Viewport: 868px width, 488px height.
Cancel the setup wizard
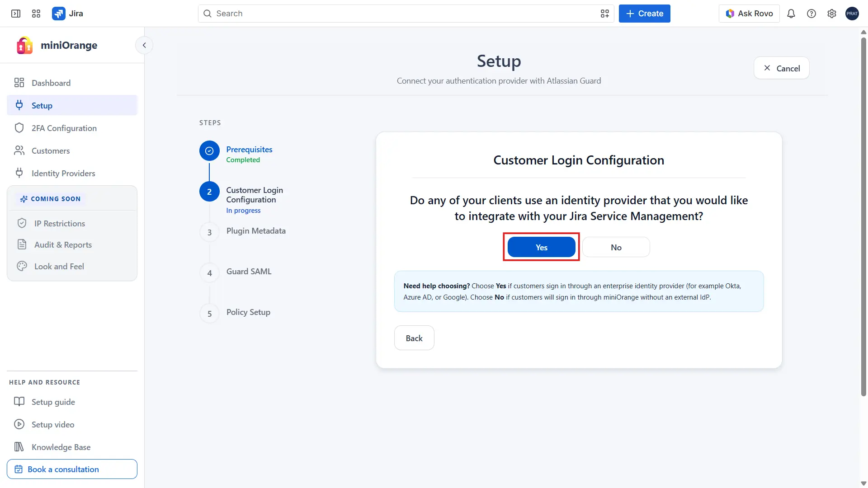pyautogui.click(x=782, y=68)
